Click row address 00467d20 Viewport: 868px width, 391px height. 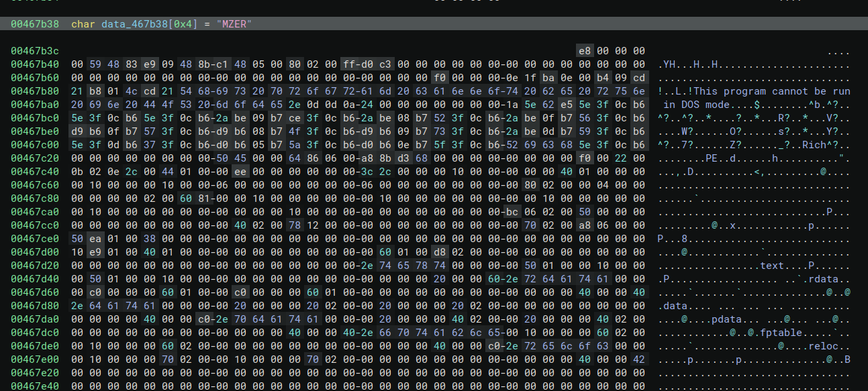click(35, 266)
